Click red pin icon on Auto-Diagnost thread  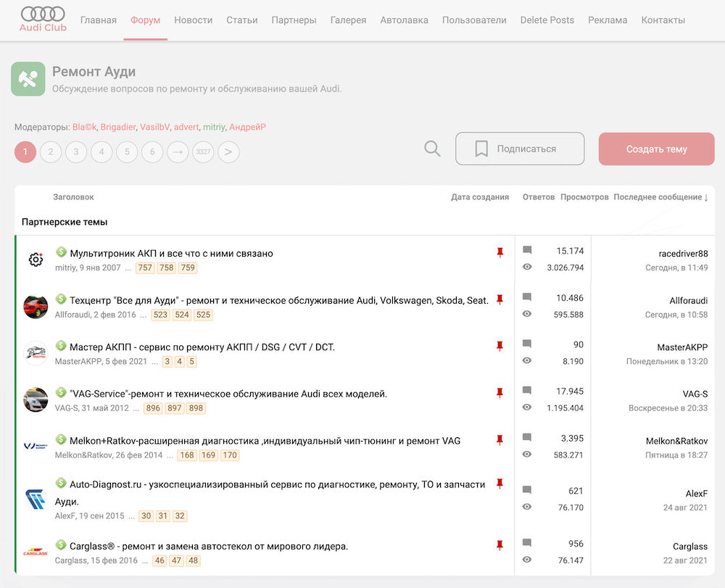click(500, 484)
